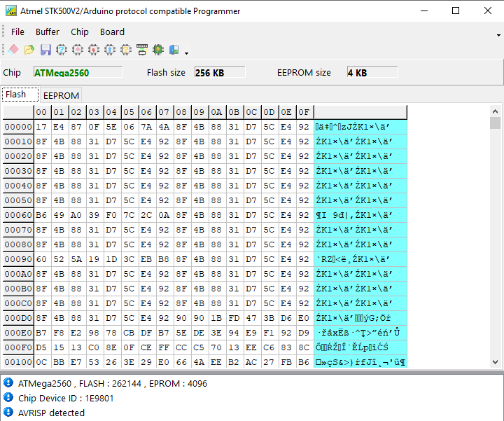This screenshot has width=504, height=421.
Task: Select row address 00060
Action: click(18, 215)
